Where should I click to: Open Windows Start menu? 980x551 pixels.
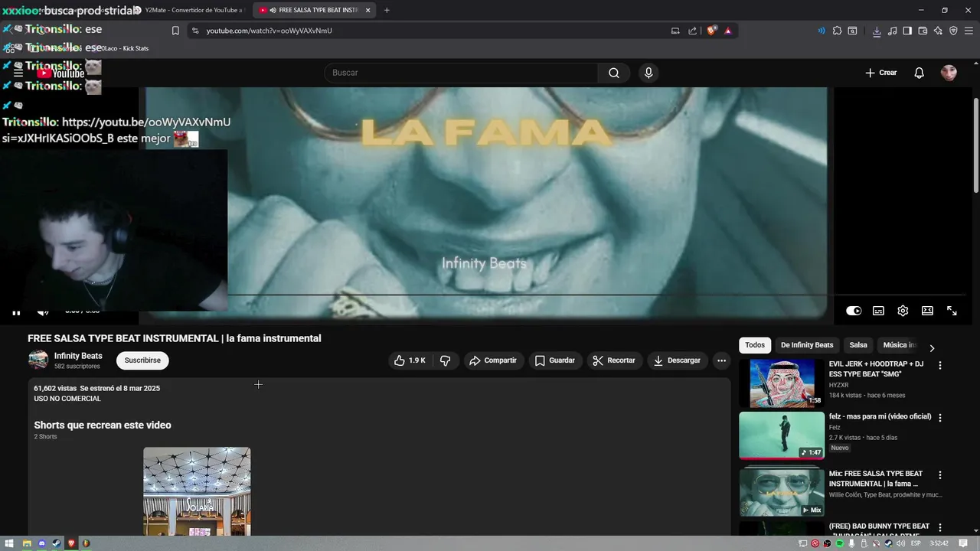click(x=10, y=543)
